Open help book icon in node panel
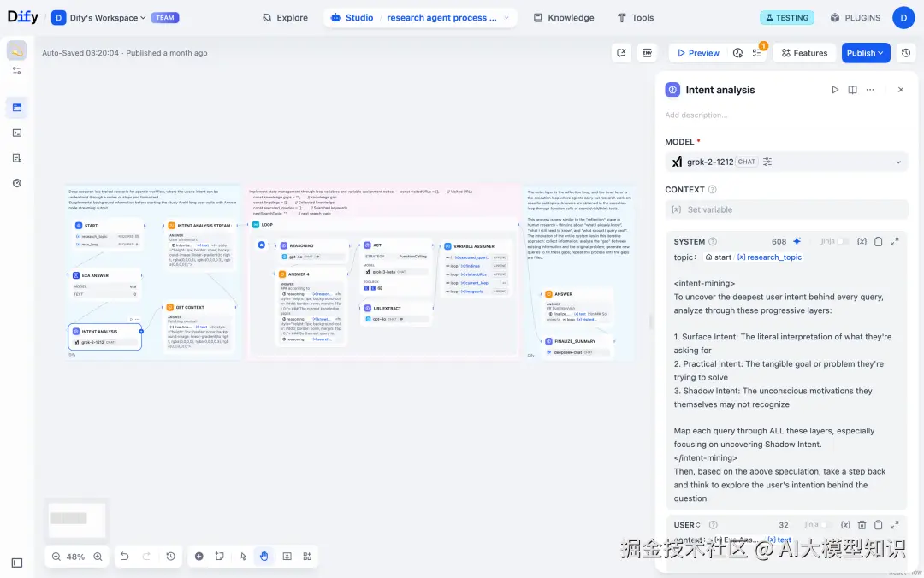Viewport: 924px width, 578px height. (853, 90)
